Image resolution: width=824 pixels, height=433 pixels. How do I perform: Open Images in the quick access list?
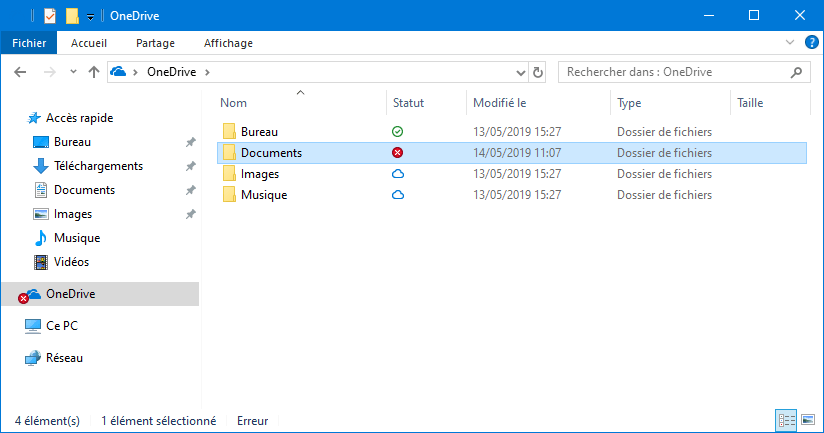(73, 214)
